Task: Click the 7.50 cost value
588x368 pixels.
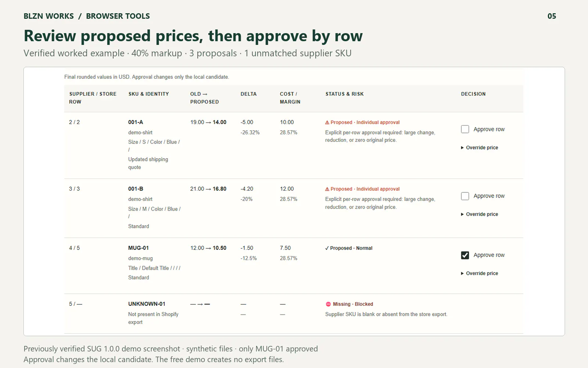Action: click(x=285, y=248)
